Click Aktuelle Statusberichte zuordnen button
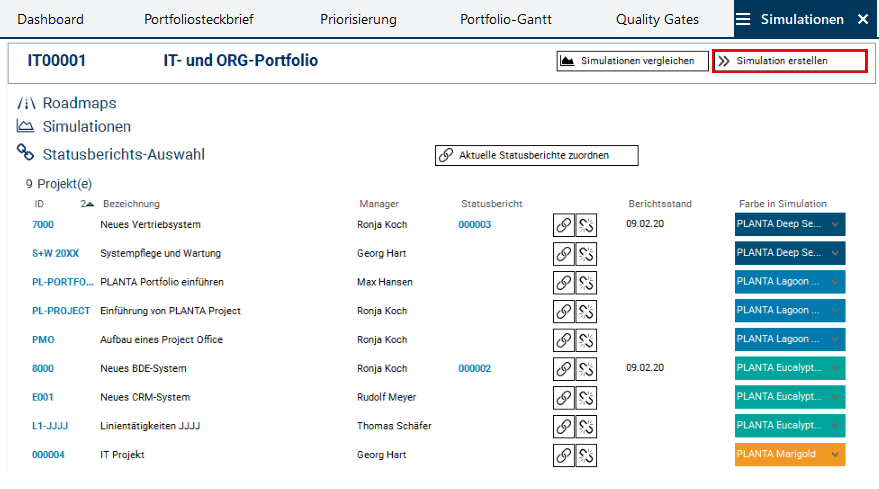 coord(536,155)
